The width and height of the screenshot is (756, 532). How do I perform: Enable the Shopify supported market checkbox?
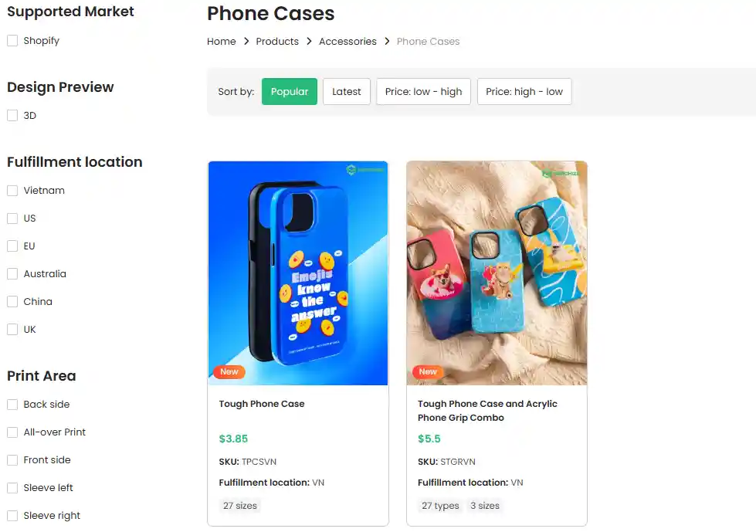click(12, 40)
